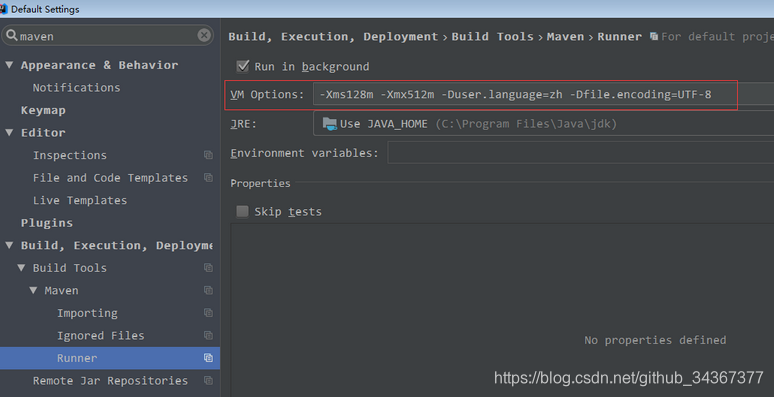Click the Environment variables label
This screenshot has height=397, width=774.
pyautogui.click(x=304, y=153)
